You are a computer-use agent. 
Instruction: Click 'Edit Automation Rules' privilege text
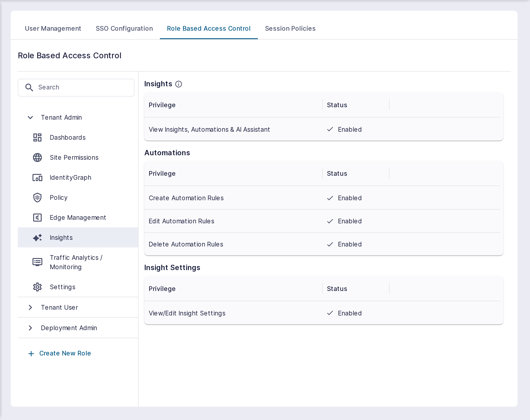pos(181,221)
